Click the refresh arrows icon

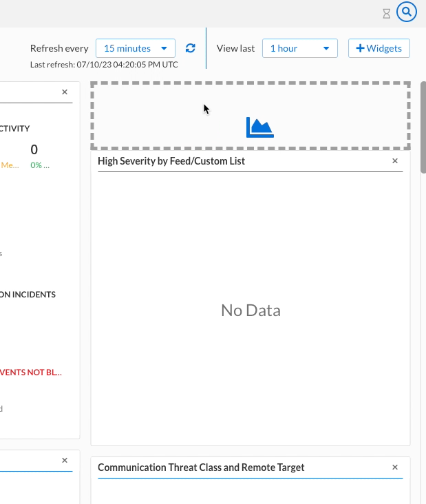191,48
